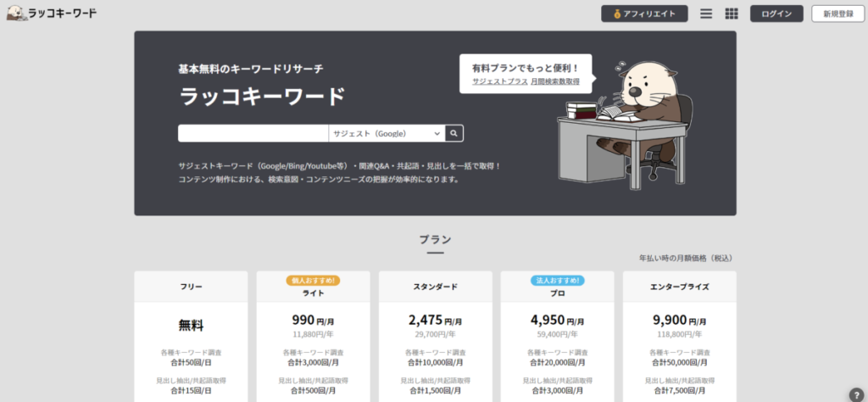The width and height of the screenshot is (868, 402).
Task: Open the アフィリエイト button
Action: coord(644,14)
